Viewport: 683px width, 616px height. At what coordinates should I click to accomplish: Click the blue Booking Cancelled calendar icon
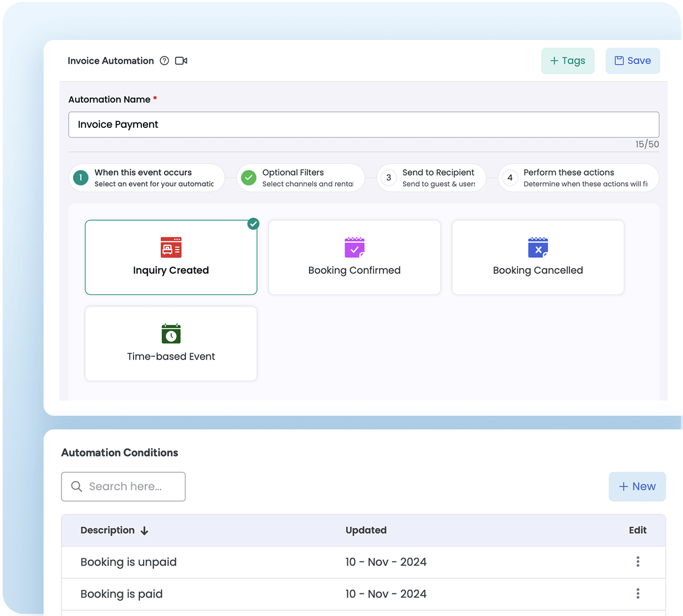(x=537, y=247)
